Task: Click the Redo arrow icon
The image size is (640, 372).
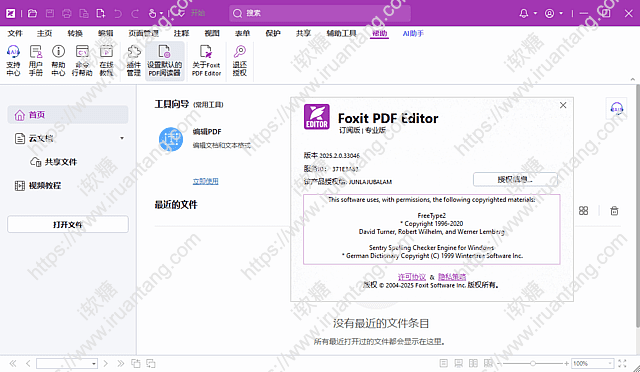Action: 135,13
